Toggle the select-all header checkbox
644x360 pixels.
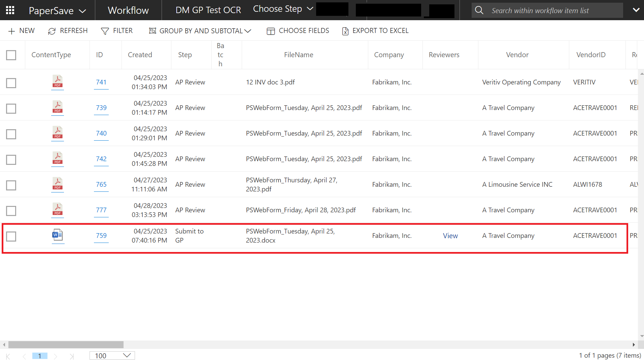[x=11, y=55]
